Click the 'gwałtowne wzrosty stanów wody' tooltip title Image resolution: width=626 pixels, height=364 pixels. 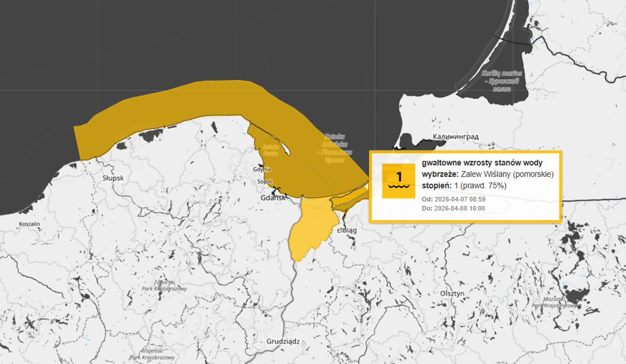(x=482, y=163)
